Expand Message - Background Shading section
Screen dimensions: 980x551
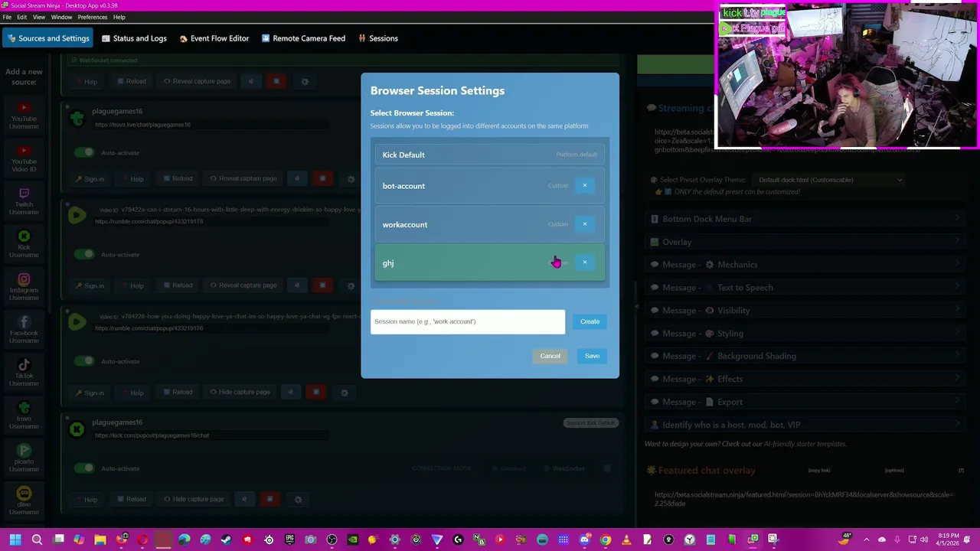pos(805,356)
